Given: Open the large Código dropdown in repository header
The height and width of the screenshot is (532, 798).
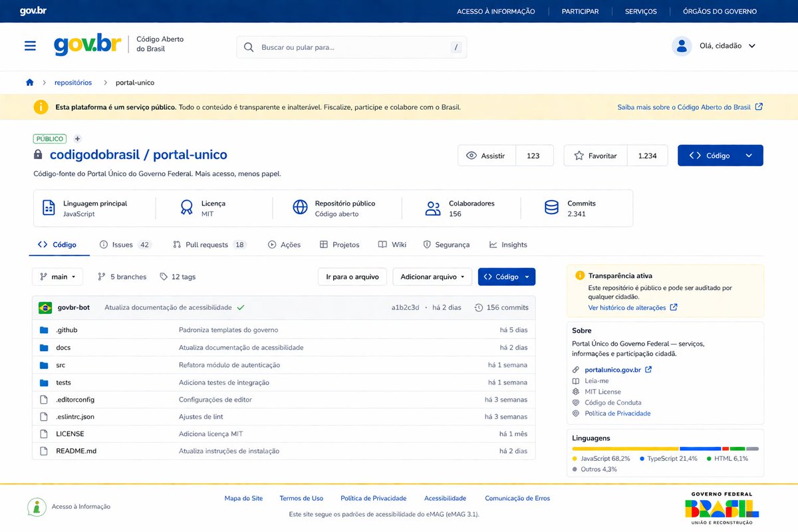Looking at the screenshot, I should (720, 156).
